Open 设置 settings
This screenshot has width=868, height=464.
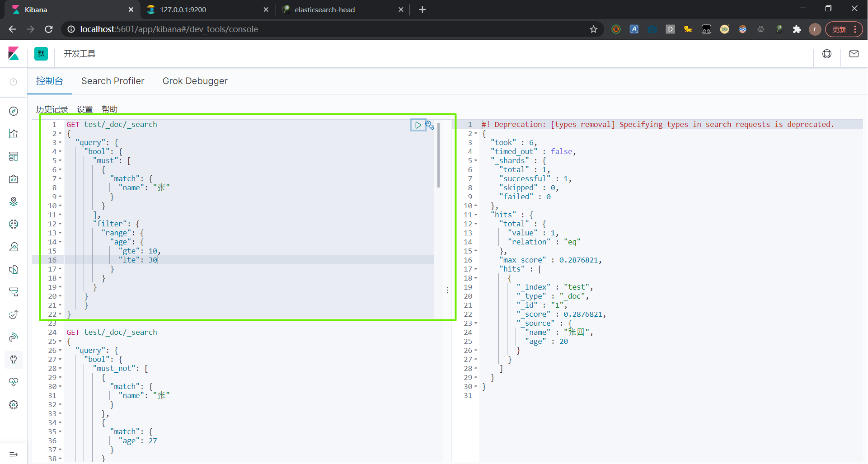[x=85, y=109]
